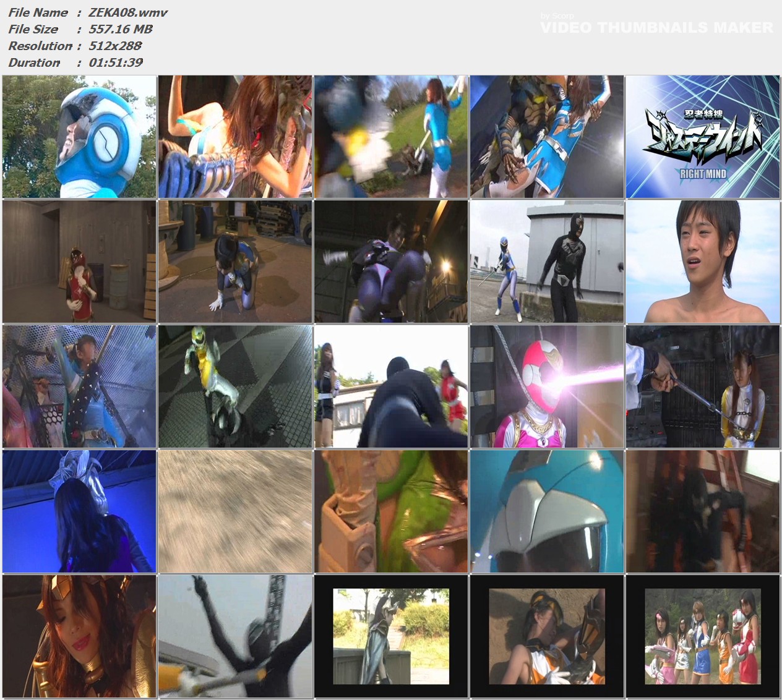The width and height of the screenshot is (782, 700).
Task: Open thumbnail of five costumed girls posing
Action: click(x=703, y=636)
